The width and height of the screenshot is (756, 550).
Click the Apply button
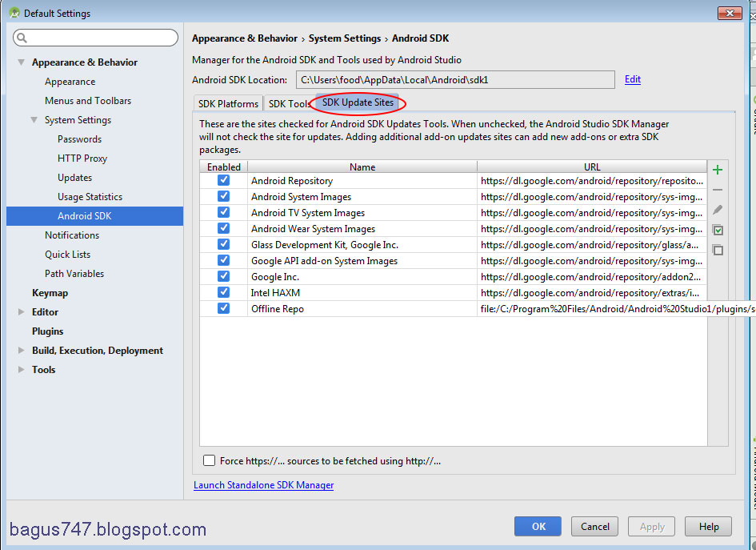click(651, 526)
